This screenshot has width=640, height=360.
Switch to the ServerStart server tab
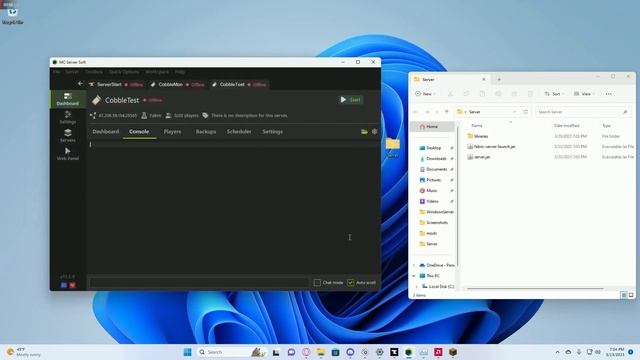(x=116, y=84)
